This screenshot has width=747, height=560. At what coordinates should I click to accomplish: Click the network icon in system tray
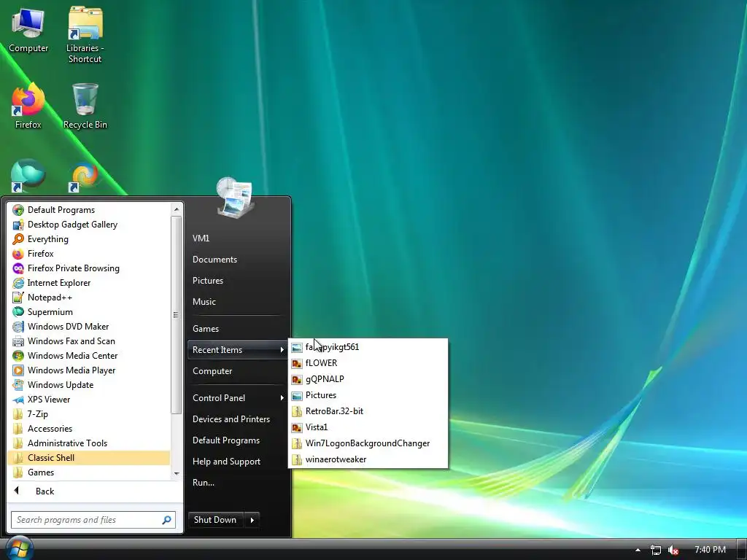pyautogui.click(x=656, y=550)
